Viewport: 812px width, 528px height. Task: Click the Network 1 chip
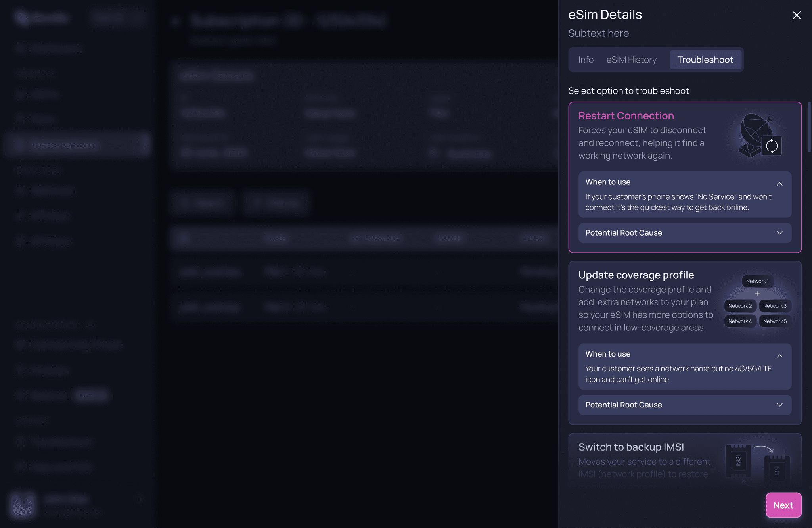(757, 281)
